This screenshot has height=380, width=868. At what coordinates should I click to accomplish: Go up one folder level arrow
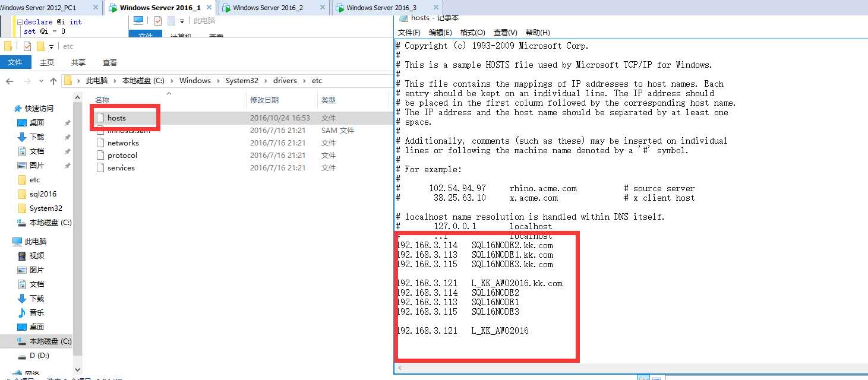coord(53,81)
